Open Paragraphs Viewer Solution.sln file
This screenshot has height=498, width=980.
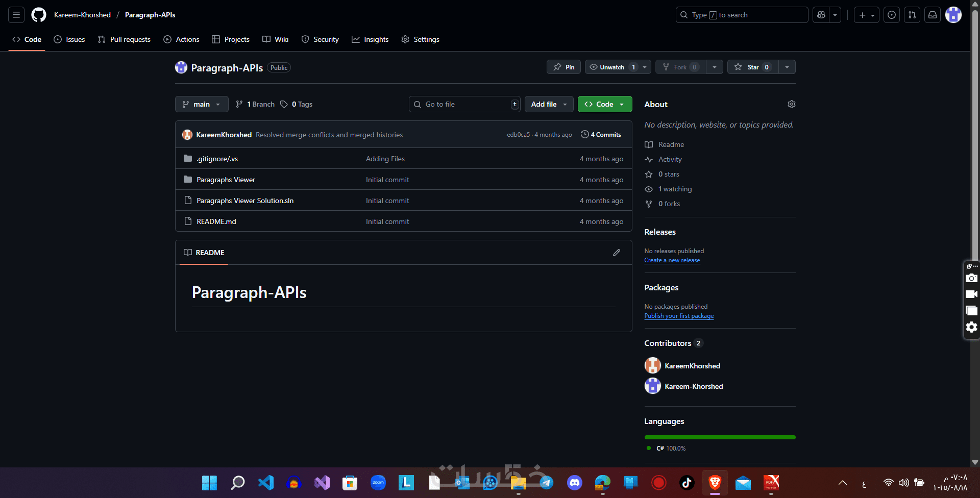(245, 201)
